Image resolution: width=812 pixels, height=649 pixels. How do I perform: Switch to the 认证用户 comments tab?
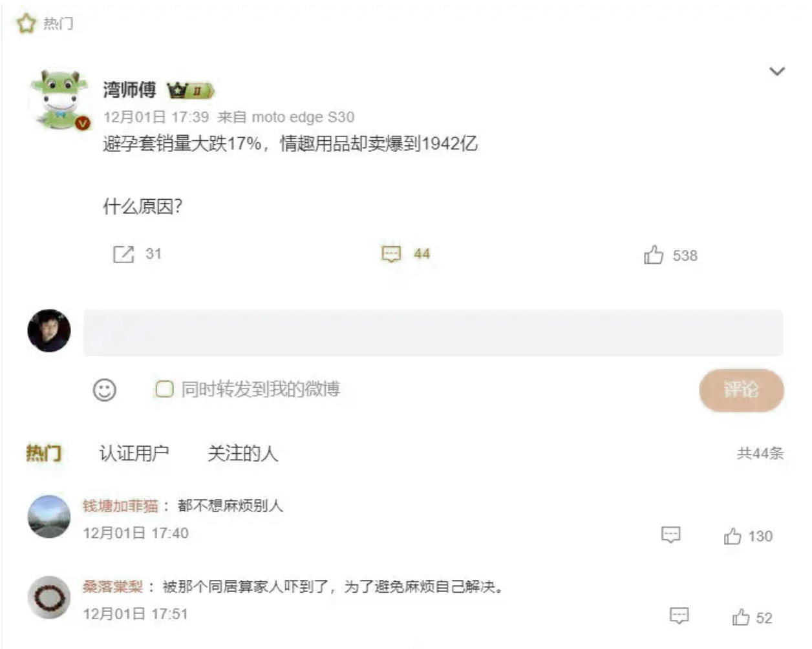click(134, 453)
